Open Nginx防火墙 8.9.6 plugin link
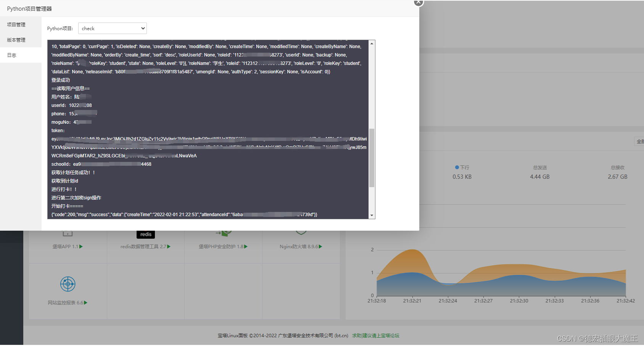Viewport: 644px width, 346px height. 299,246
